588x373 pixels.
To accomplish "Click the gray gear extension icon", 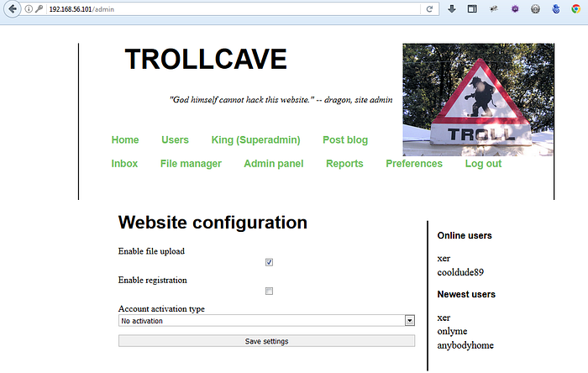I will click(x=535, y=9).
